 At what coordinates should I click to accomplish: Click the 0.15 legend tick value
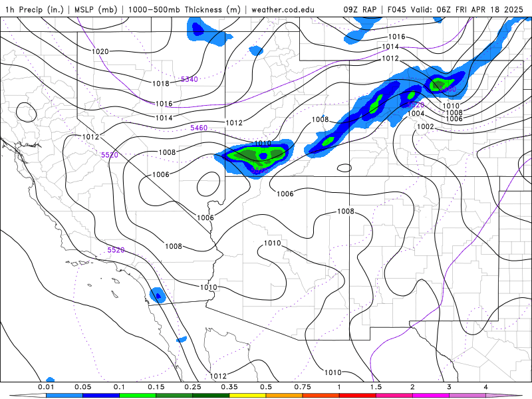[x=156, y=387]
